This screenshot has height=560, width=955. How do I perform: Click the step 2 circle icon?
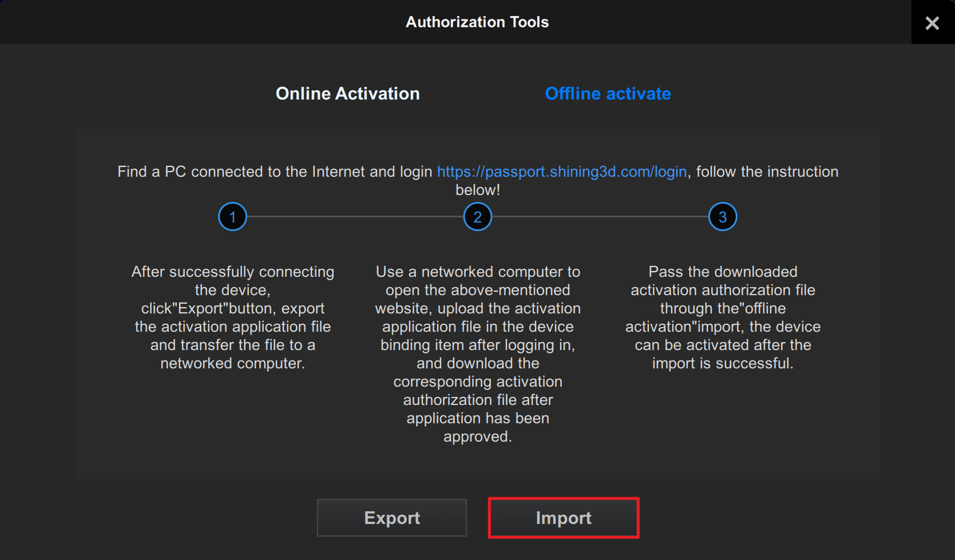[x=478, y=217]
